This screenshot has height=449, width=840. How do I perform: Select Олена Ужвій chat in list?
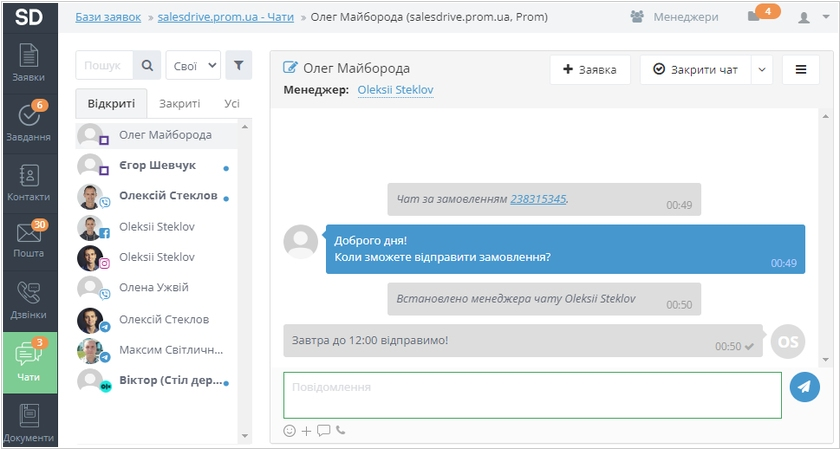[153, 288]
